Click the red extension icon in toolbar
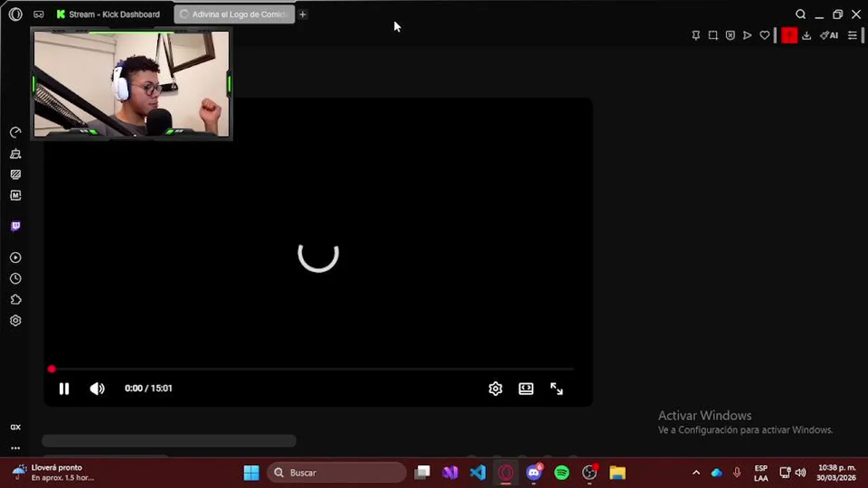The image size is (868, 488). tap(789, 35)
